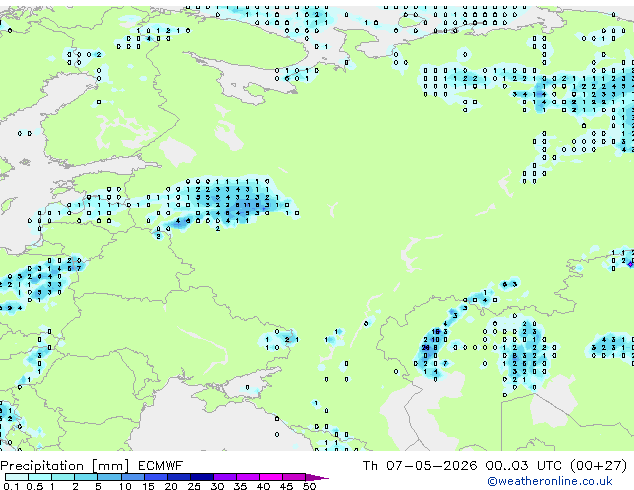Click the 'Th 07-05-2026' forecast date text
This screenshot has width=634, height=490.
coord(420,466)
